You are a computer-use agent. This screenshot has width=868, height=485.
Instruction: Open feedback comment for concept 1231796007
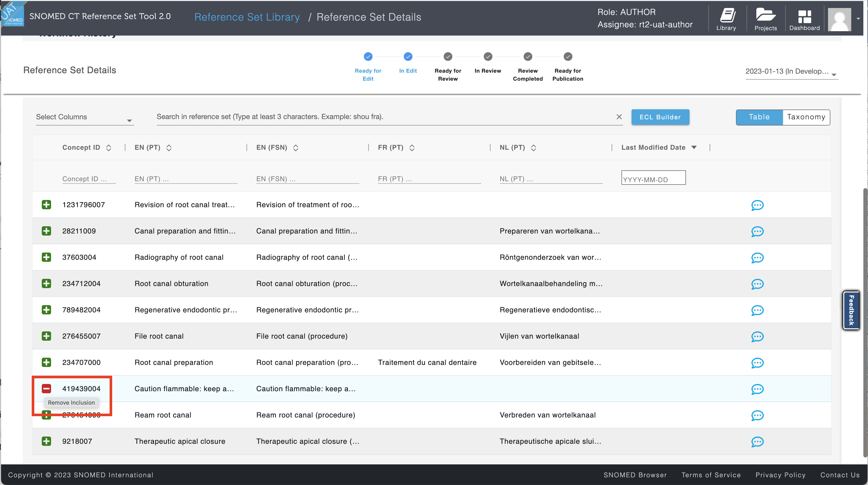(x=757, y=205)
